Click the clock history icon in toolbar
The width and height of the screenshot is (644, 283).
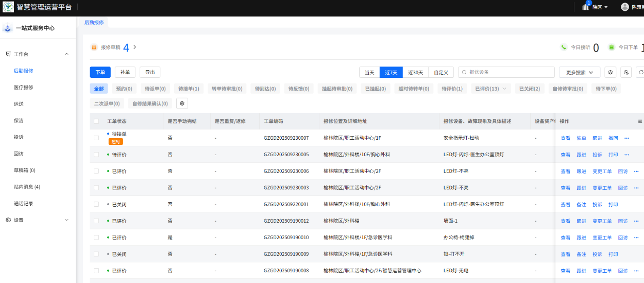(x=626, y=72)
